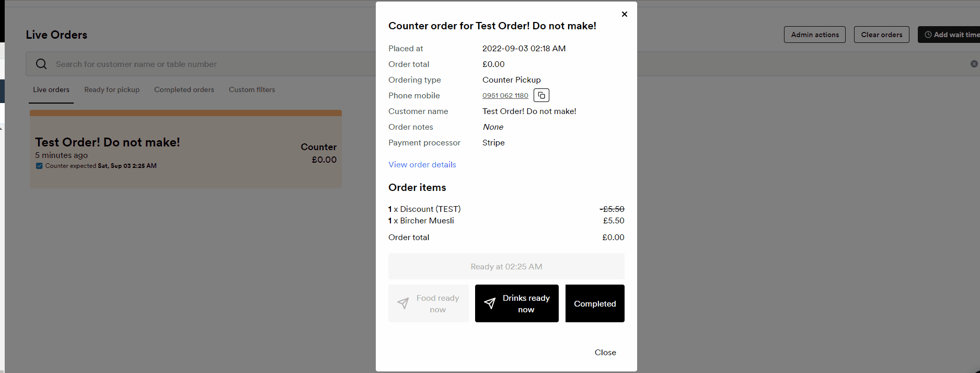The image size is (980, 373).
Task: Click Clear orders
Action: click(x=881, y=34)
